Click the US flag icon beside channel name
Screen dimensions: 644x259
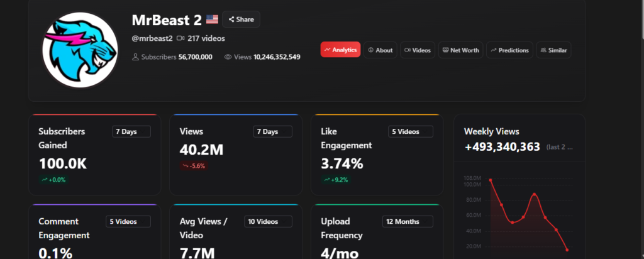click(212, 19)
